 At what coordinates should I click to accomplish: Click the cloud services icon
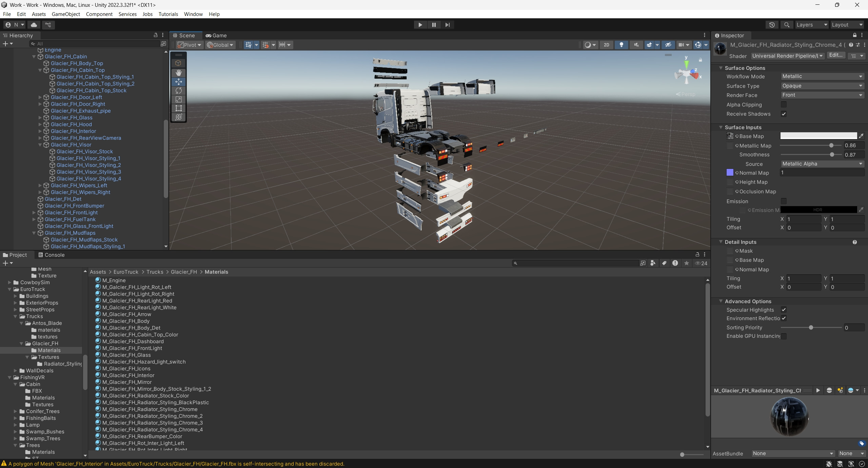(x=34, y=25)
